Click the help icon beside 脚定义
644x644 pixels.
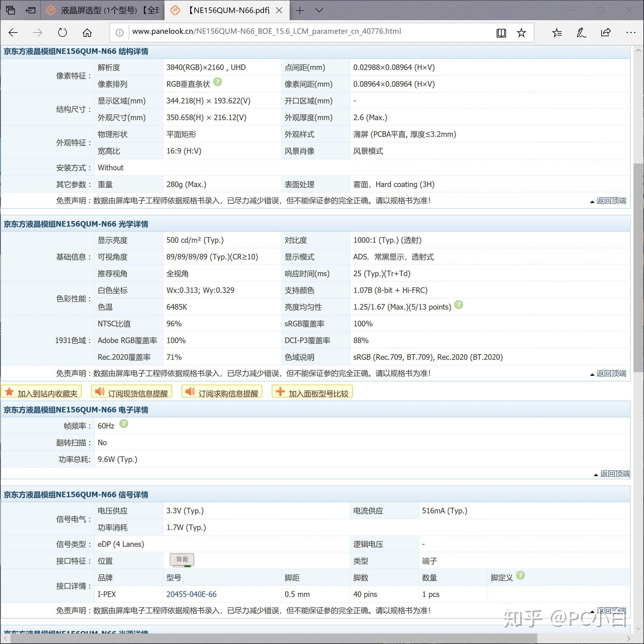pyautogui.click(x=520, y=575)
